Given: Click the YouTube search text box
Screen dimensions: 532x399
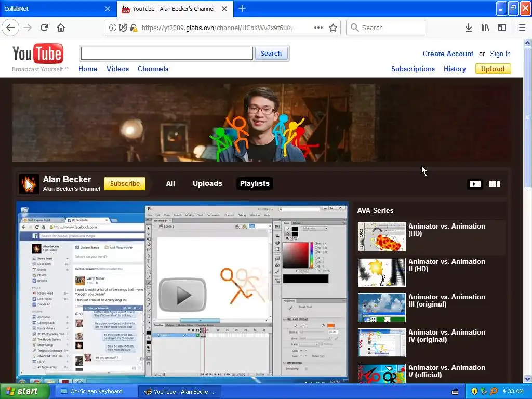Looking at the screenshot, I should pyautogui.click(x=167, y=54).
